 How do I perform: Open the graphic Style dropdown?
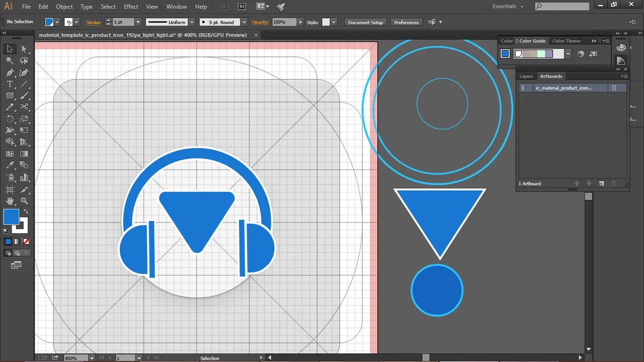(x=333, y=22)
